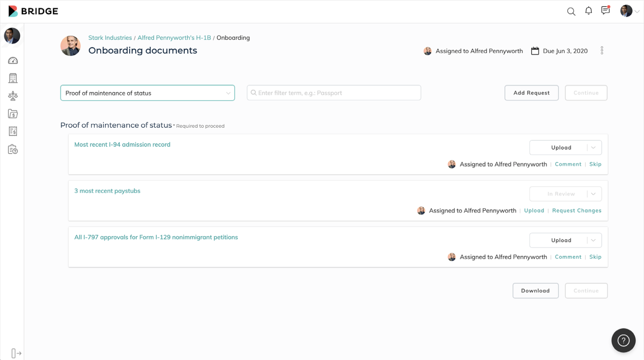The image size is (644, 360).
Task: Comment on the I-797 approvals
Action: pyautogui.click(x=568, y=257)
